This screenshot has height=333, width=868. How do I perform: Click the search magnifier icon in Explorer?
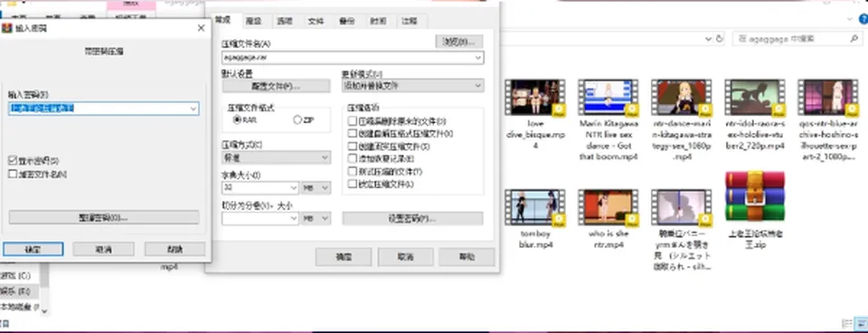point(854,39)
